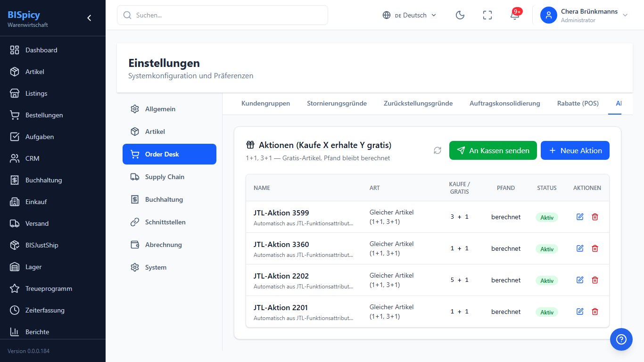Image resolution: width=644 pixels, height=362 pixels.
Task: Delete JTL-Aktion 2201
Action: click(595, 312)
